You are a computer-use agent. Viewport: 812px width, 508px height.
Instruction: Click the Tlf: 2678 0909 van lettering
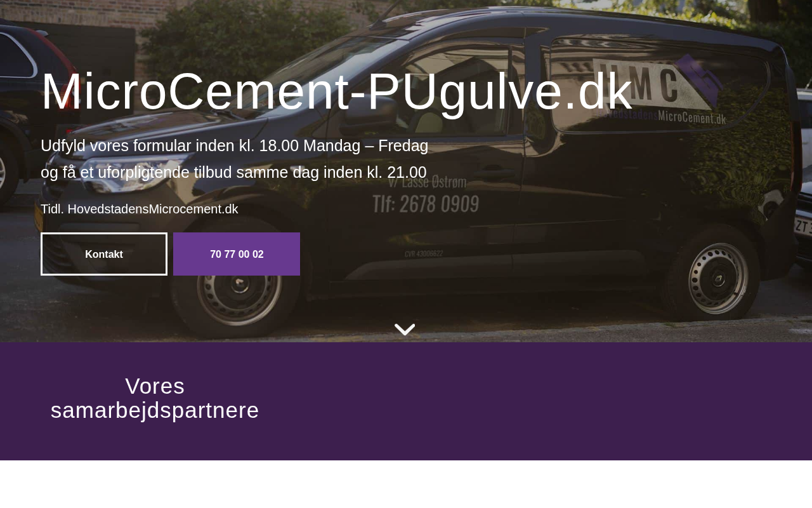click(x=425, y=204)
